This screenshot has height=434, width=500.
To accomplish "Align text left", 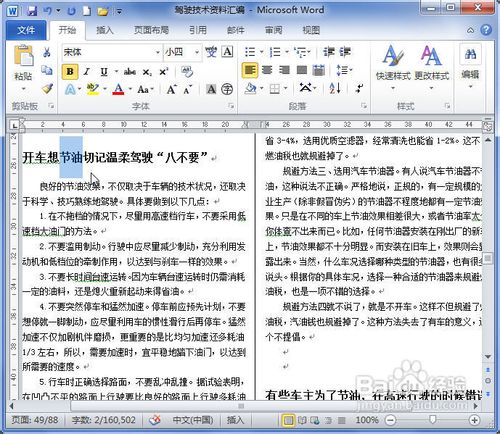I will 250,70.
